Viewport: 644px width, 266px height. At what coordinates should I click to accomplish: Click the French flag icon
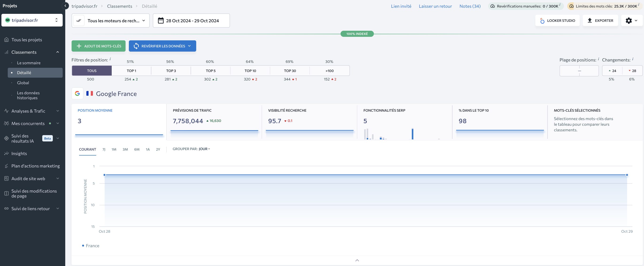point(89,93)
